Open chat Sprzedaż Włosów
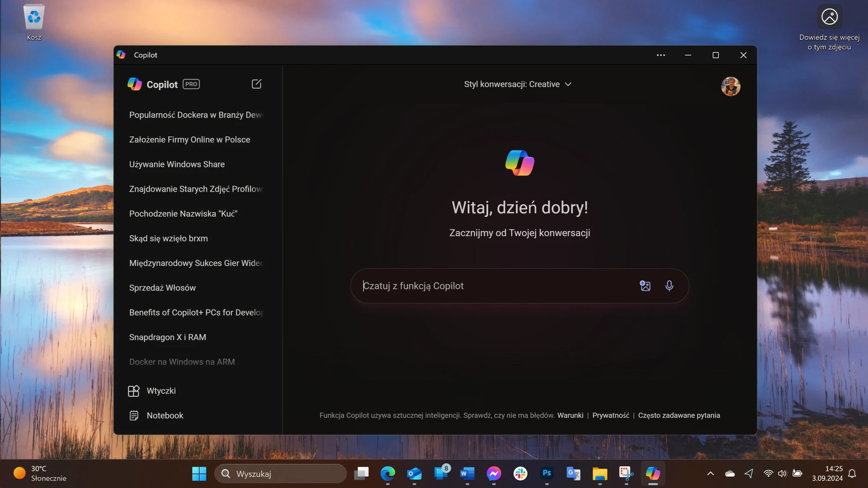The height and width of the screenshot is (488, 868). click(x=162, y=288)
